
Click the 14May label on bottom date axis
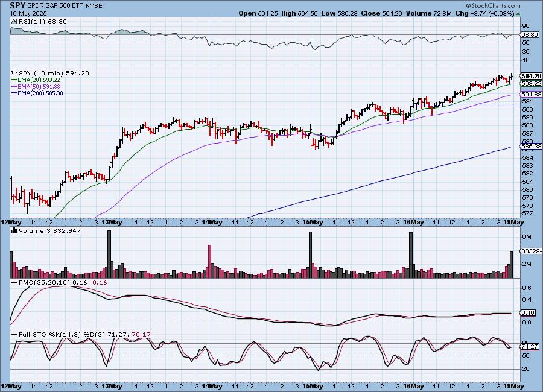pyautogui.click(x=212, y=386)
